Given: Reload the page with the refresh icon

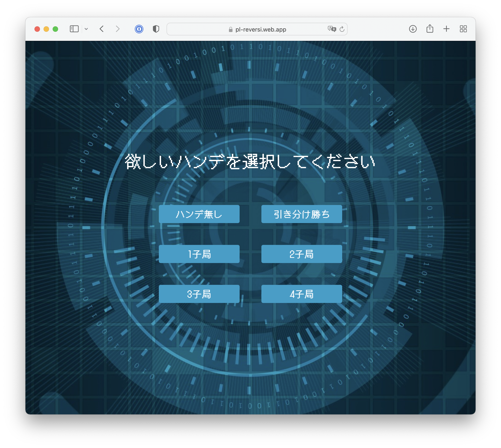Looking at the screenshot, I should (x=342, y=29).
